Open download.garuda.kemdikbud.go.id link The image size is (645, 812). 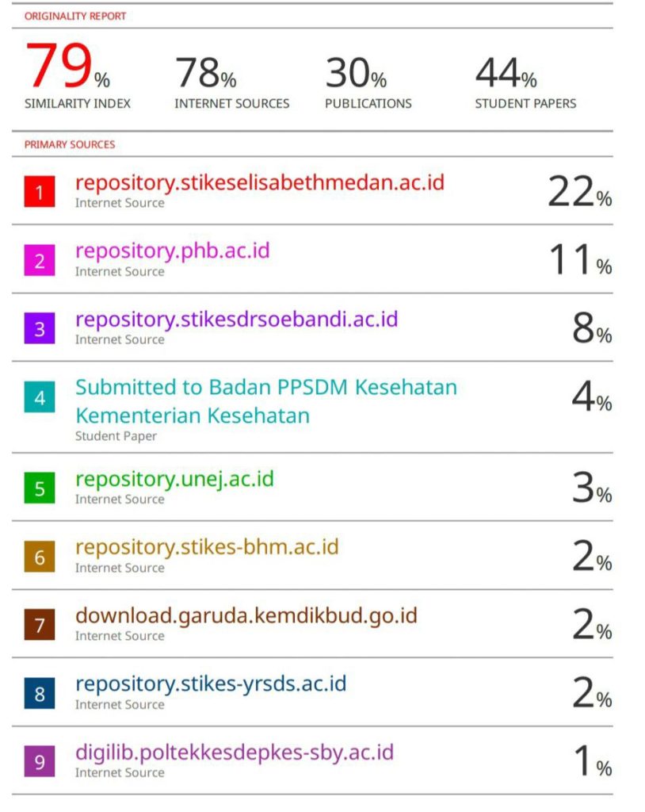(246, 615)
